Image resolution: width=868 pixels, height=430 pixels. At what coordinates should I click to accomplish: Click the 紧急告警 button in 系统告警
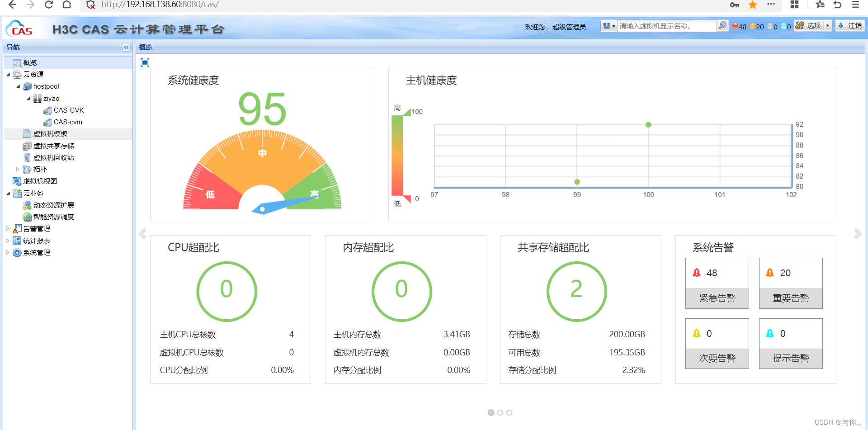pos(717,298)
